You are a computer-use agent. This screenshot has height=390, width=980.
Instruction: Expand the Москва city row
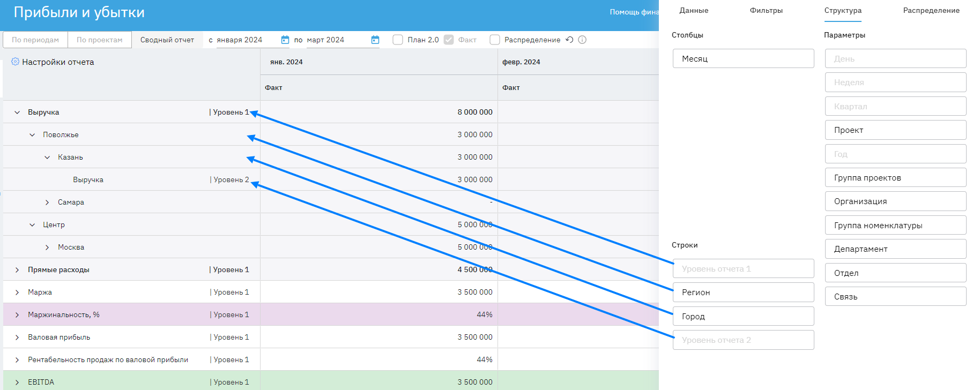(47, 247)
